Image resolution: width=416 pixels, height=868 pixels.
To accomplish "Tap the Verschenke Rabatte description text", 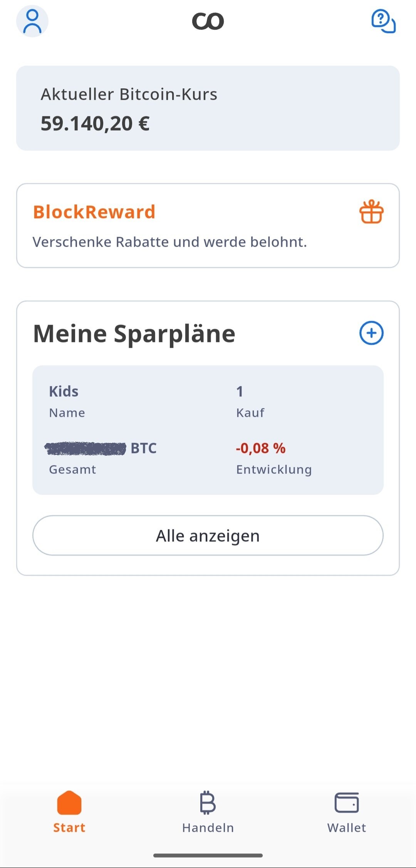I will pyautogui.click(x=169, y=242).
